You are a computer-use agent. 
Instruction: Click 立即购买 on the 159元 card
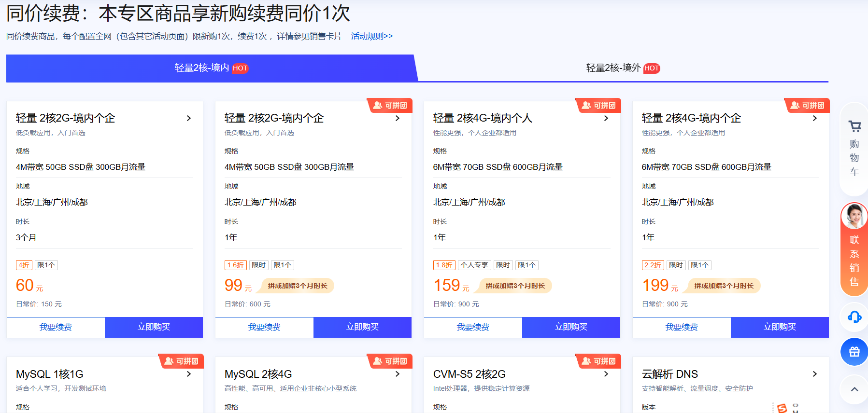click(x=571, y=327)
